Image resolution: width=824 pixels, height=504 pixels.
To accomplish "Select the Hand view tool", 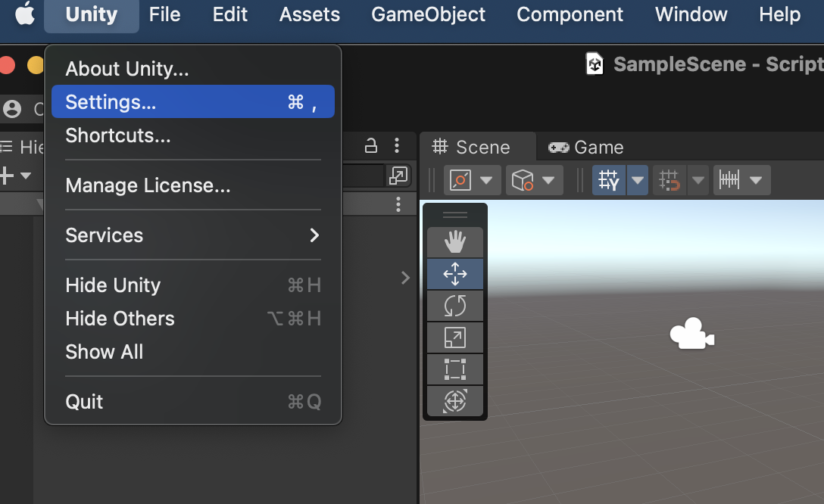I will click(x=455, y=242).
